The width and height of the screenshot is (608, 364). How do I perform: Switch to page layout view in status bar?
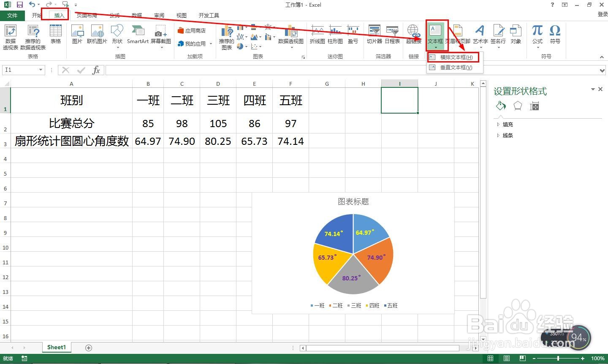coord(506,359)
